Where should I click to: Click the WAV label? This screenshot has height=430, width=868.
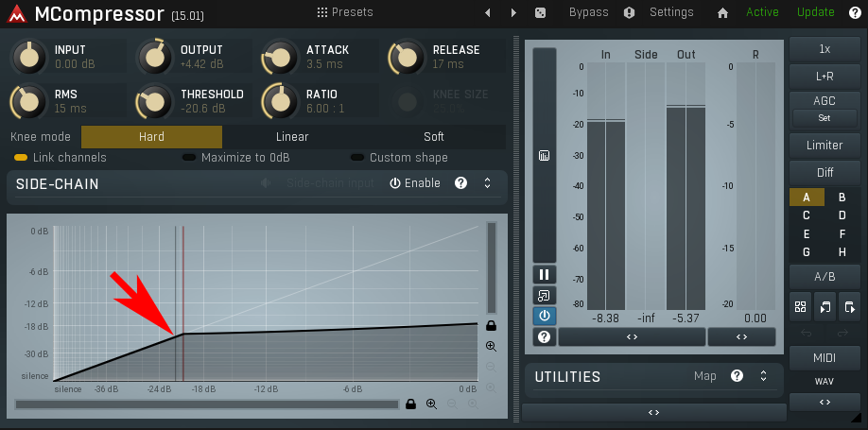tap(825, 381)
